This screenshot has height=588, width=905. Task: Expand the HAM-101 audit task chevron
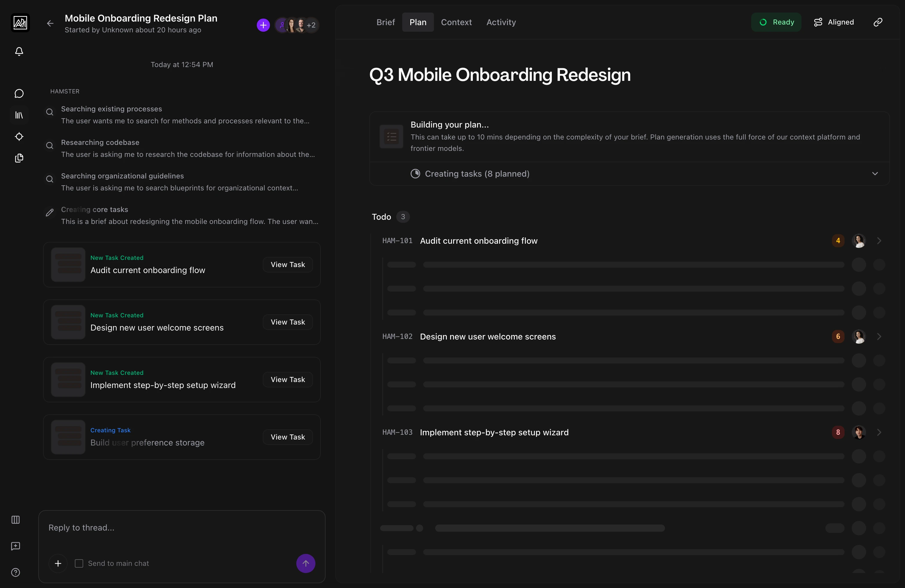tap(879, 241)
